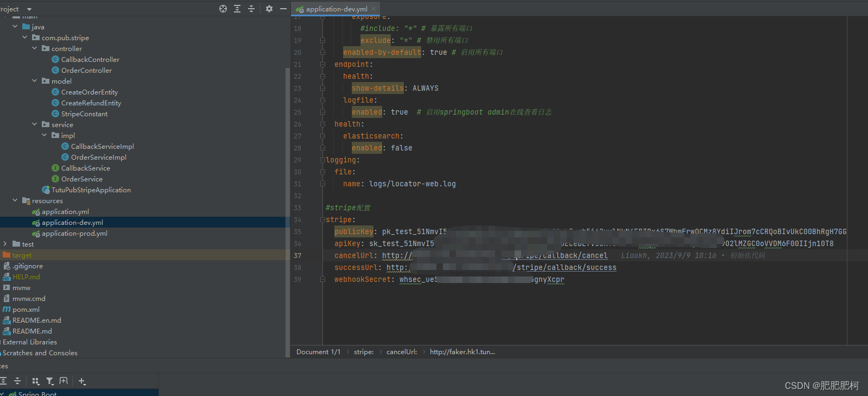This screenshot has height=396, width=868.
Task: Fold the logging: block at line 29
Action: (322, 160)
